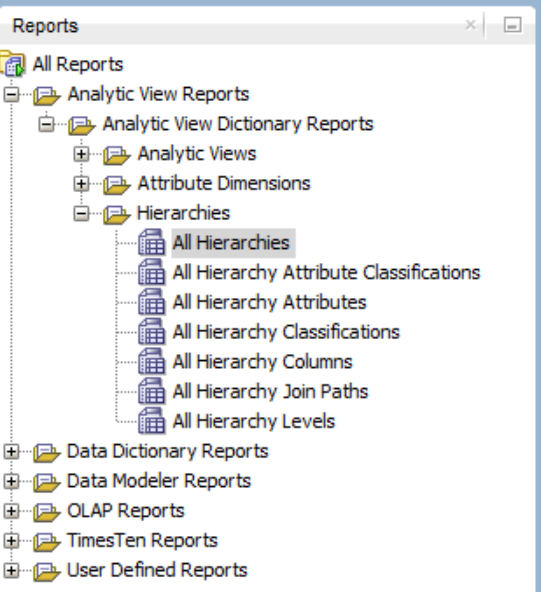Screen dimensions: 541x592
Task: Click the Reports panel title tab
Action: 45,26
